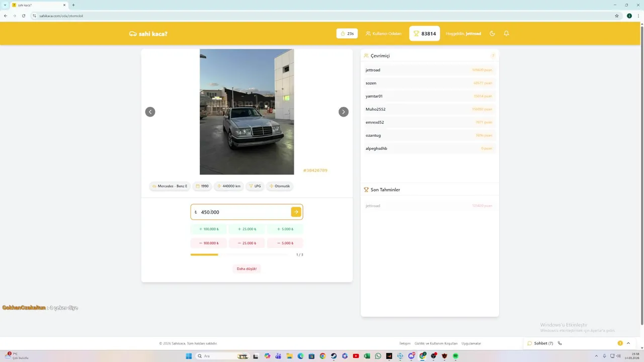Open Kullanıcı Odaları page
This screenshot has height=362, width=644.
click(x=383, y=34)
